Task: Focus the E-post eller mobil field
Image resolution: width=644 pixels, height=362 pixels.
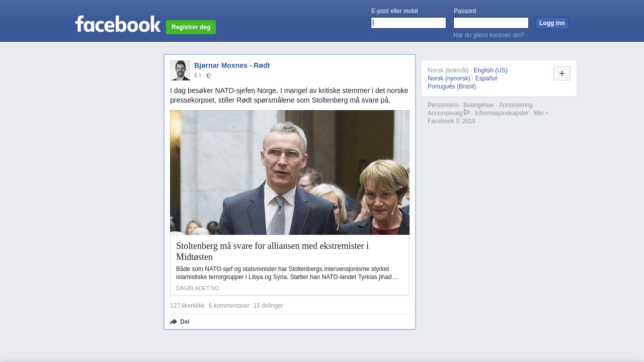Action: (409, 23)
